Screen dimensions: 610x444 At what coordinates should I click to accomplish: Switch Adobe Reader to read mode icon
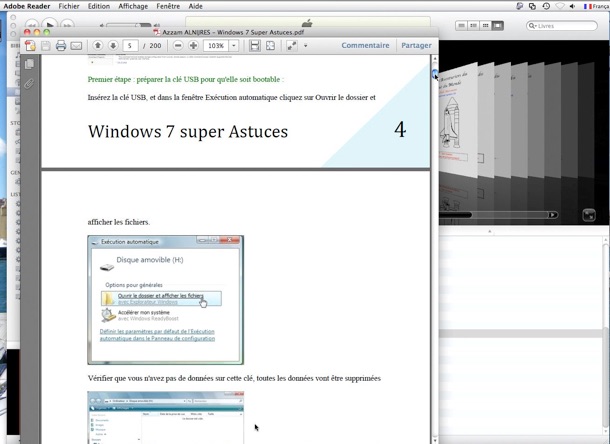292,46
